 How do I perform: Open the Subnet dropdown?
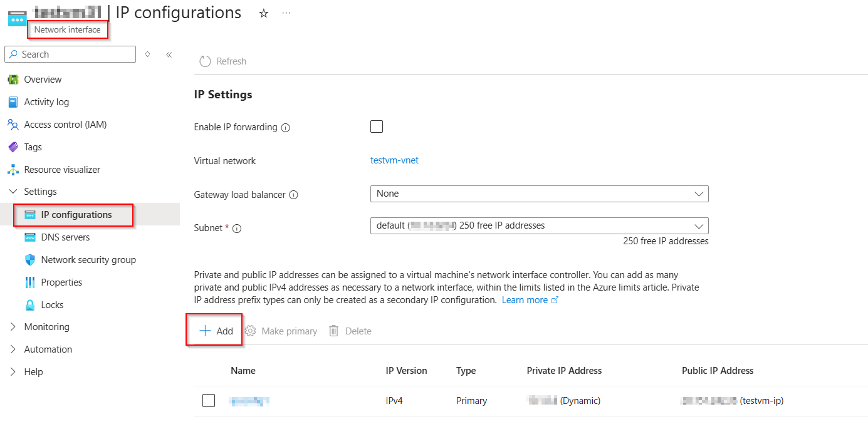pyautogui.click(x=540, y=225)
